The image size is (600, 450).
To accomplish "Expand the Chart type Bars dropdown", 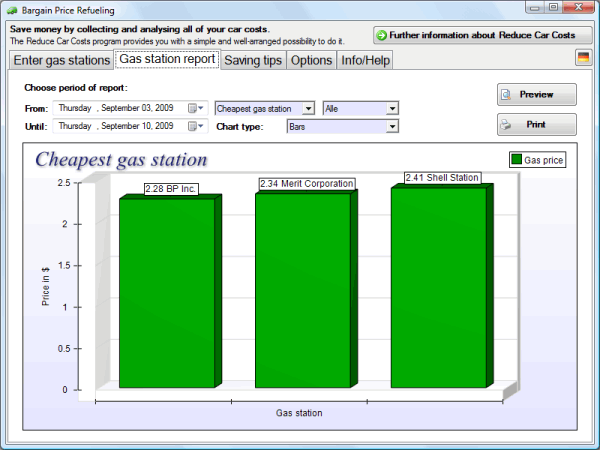I will 392,127.
